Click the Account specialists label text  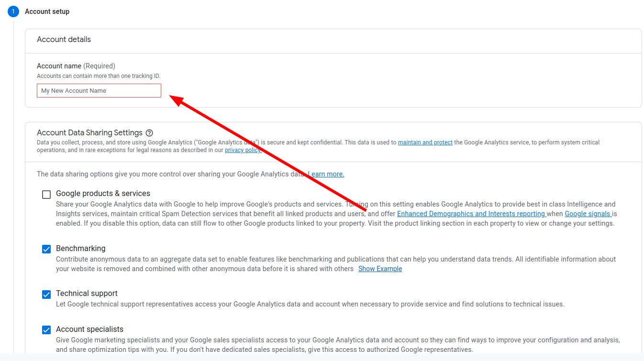(x=89, y=329)
